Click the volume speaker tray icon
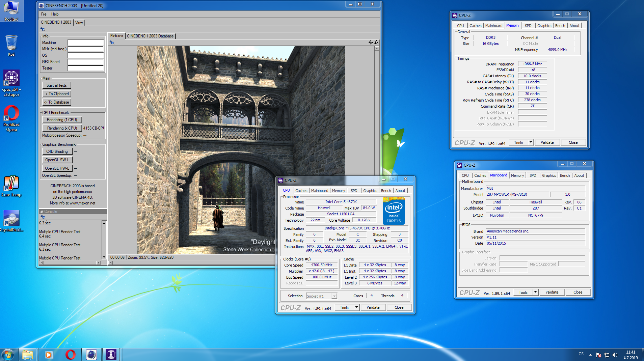The height and width of the screenshot is (361, 644). pyautogui.click(x=615, y=355)
